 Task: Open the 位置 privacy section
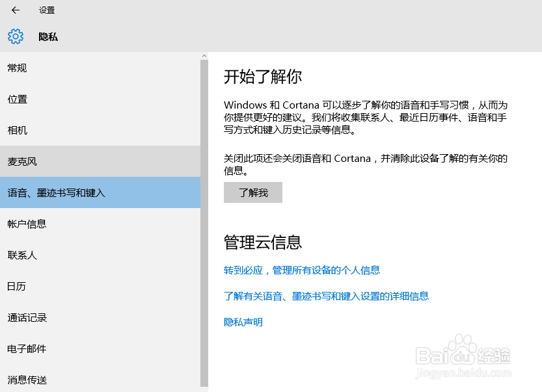[100, 99]
